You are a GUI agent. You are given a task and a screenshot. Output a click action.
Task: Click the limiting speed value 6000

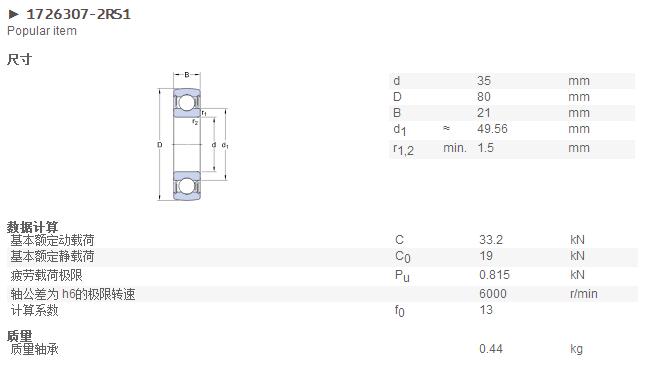[493, 294]
